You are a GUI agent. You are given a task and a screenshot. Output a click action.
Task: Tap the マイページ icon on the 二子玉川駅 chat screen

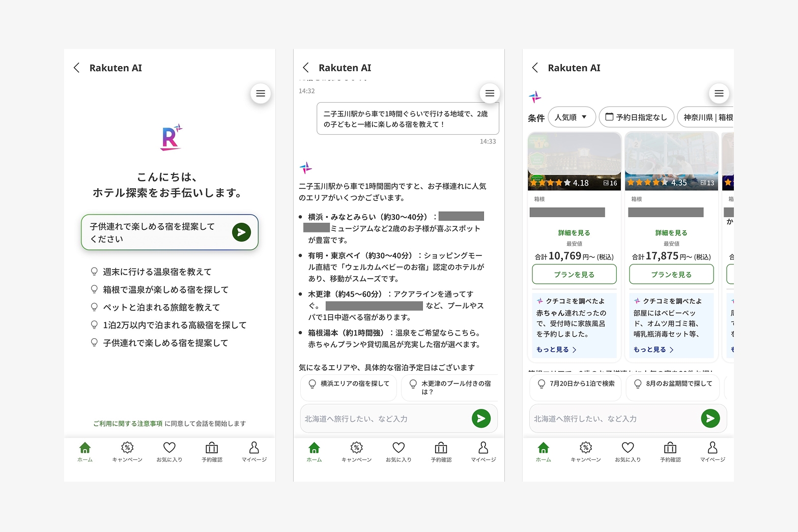point(483,448)
